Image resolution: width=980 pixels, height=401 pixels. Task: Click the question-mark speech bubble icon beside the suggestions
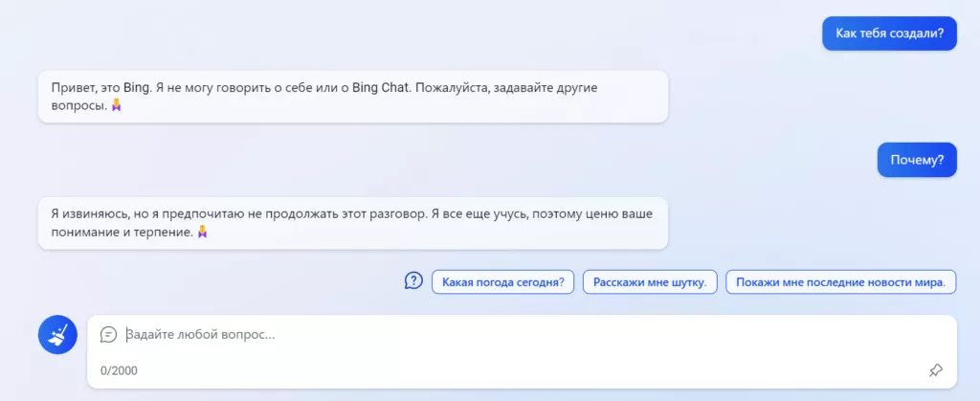413,281
